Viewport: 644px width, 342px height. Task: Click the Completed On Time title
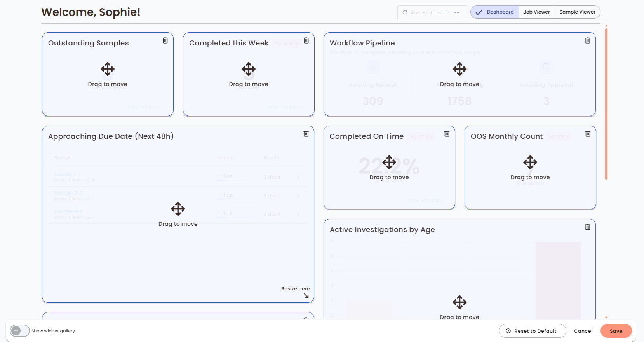(x=366, y=136)
